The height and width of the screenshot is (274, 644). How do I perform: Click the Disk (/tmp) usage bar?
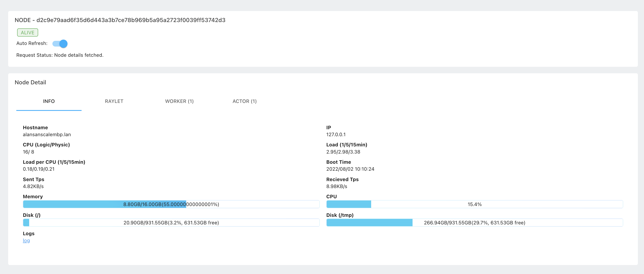point(474,223)
